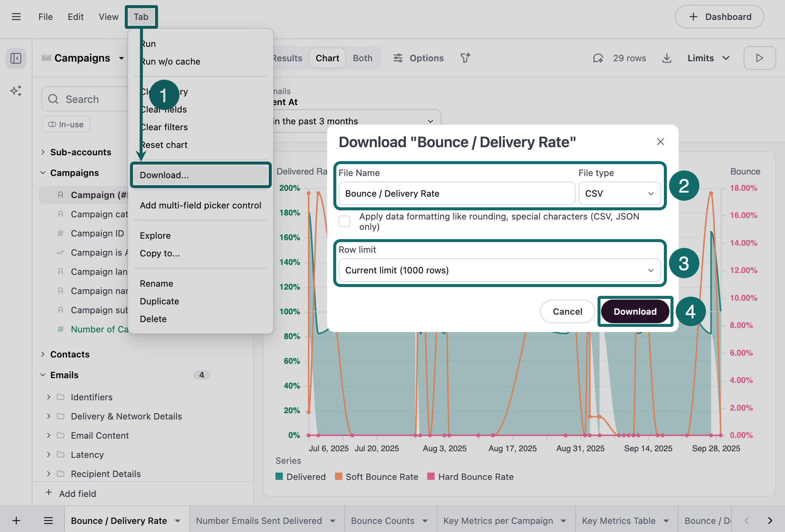785x532 pixels.
Task: Click the refresh cache icon near 29 rows
Action: 598,58
